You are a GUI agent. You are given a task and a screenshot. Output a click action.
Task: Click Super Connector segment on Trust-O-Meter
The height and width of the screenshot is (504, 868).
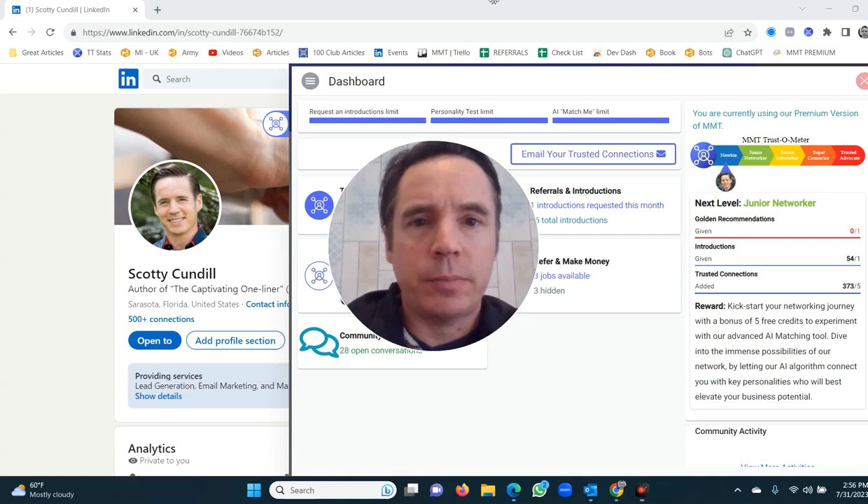pos(818,155)
